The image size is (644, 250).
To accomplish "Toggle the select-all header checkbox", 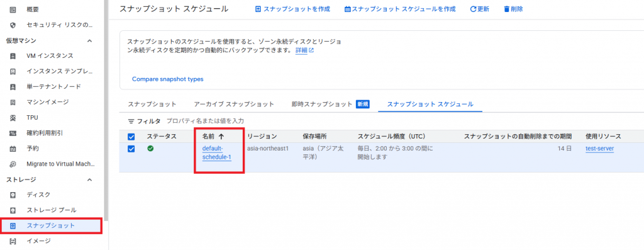I will [131, 137].
